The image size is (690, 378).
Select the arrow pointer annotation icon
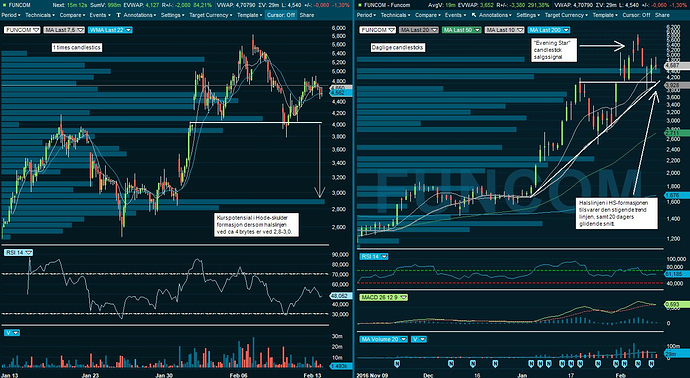pos(474,15)
